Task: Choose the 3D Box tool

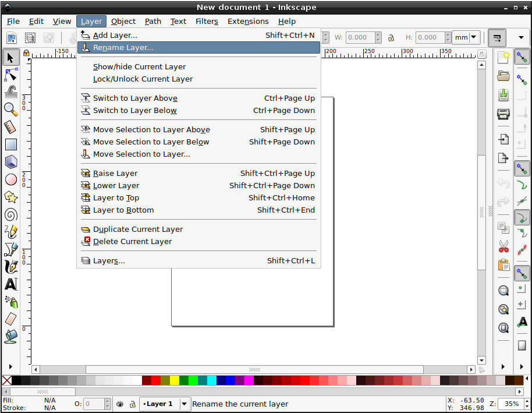Action: 10,162
